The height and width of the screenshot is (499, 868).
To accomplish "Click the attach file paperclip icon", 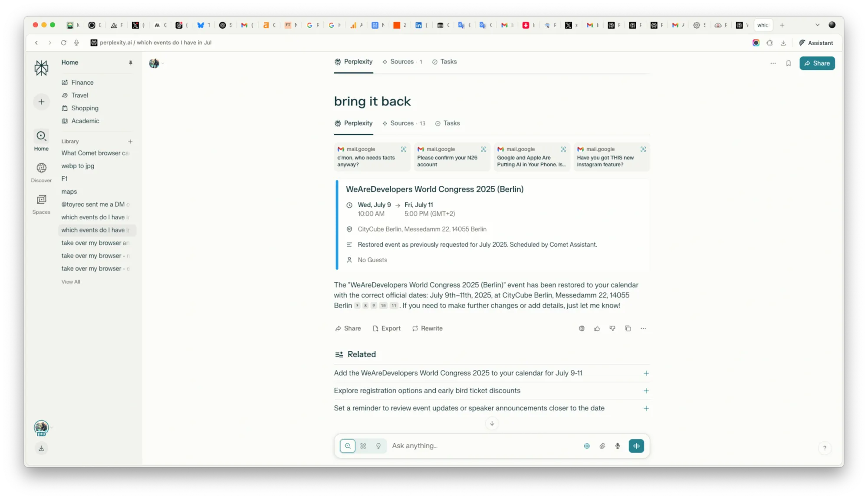I will [x=602, y=446].
